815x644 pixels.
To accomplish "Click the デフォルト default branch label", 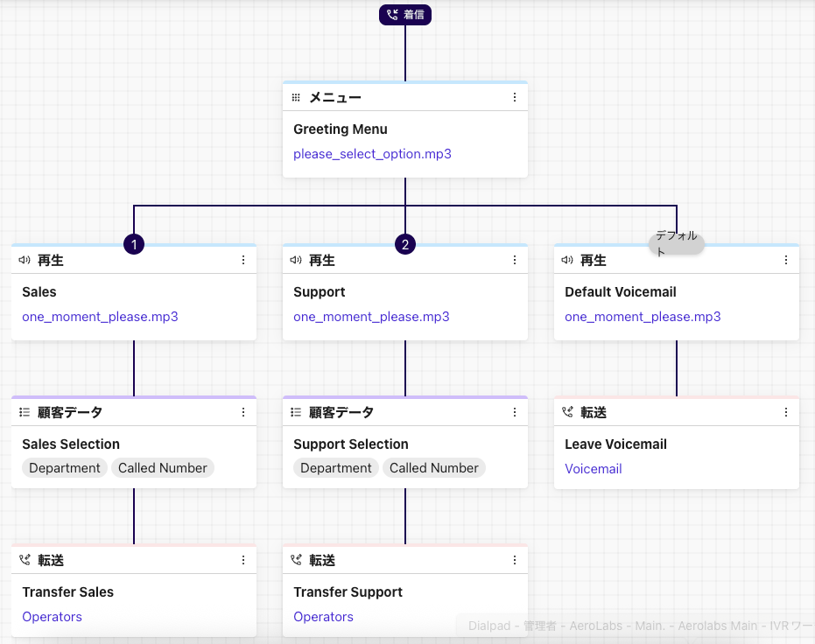I will click(x=676, y=243).
